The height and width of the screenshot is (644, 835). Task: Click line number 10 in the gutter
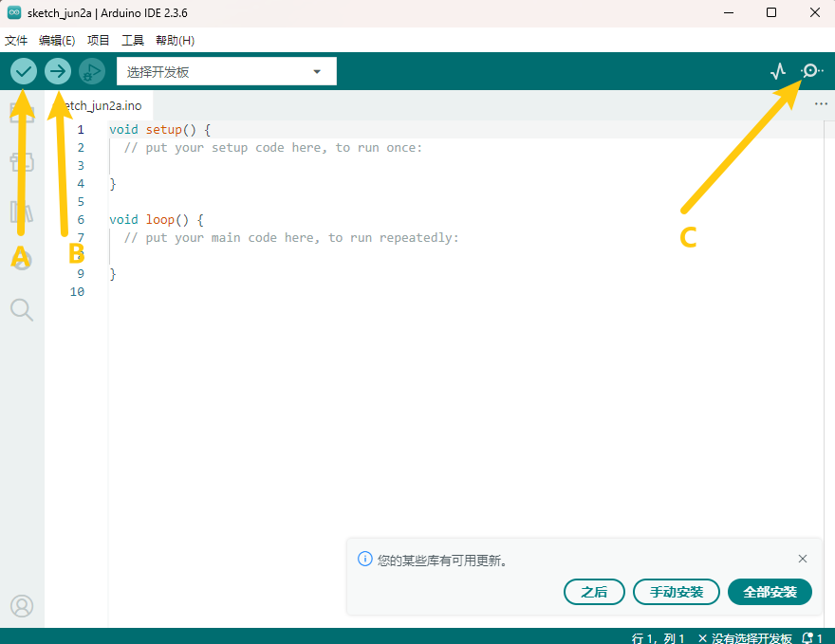tap(77, 292)
